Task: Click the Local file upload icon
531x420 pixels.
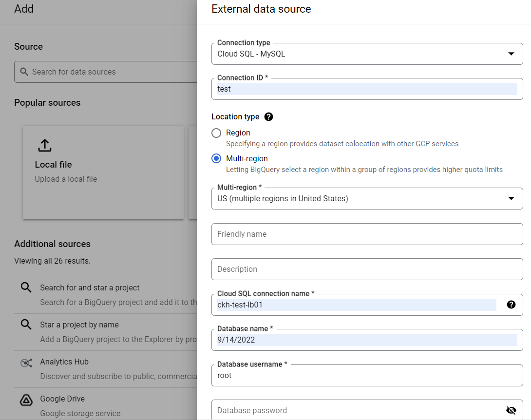Action: click(44, 145)
